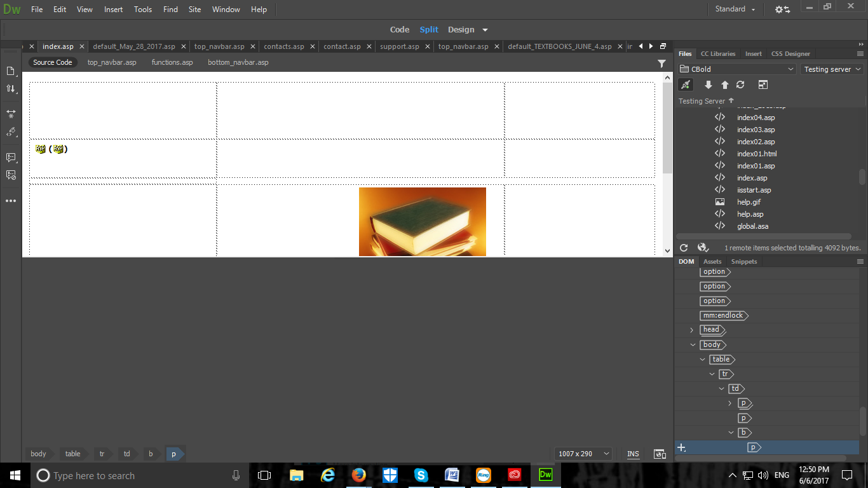Open functions.asp related file

tap(172, 62)
